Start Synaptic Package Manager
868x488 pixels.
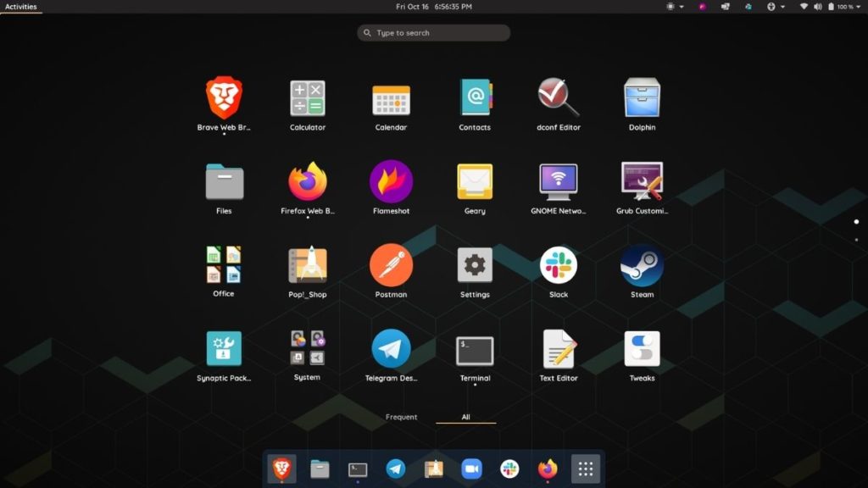click(224, 349)
